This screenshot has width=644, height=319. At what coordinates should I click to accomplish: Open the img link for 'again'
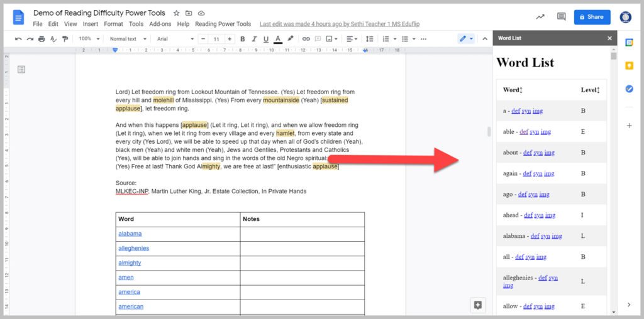coord(549,173)
